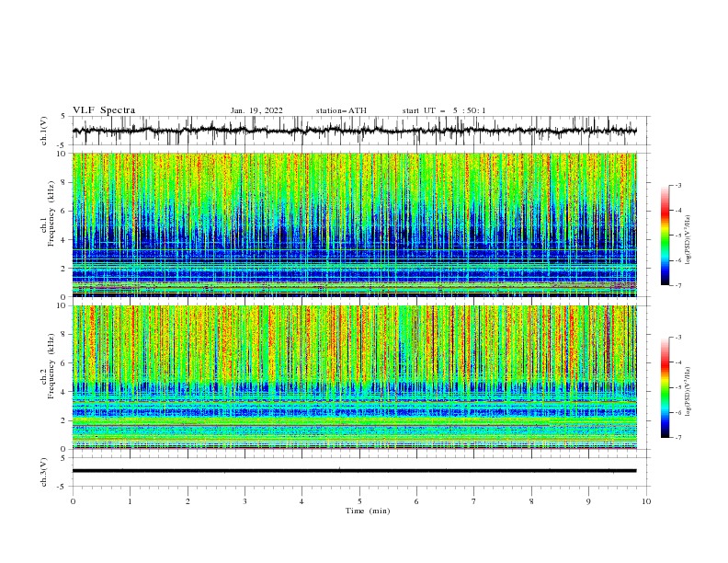This screenshot has height=563, width=728.
Task: Click the "ch.1(V)" waveform axis label
Action: (44, 131)
